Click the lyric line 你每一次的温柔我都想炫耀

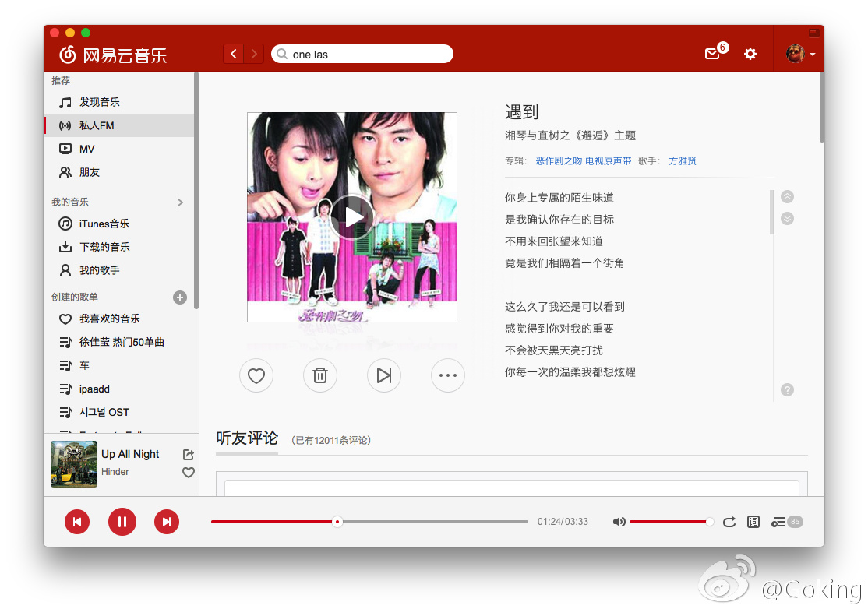coord(570,372)
